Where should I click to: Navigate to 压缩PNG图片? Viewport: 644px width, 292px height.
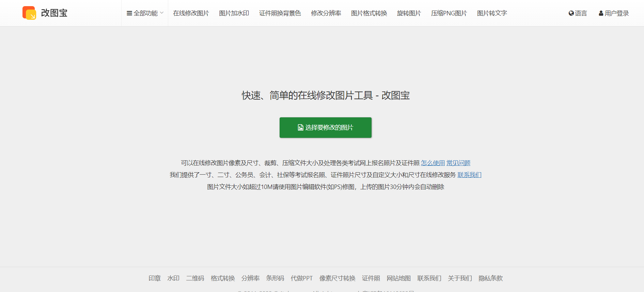click(449, 13)
